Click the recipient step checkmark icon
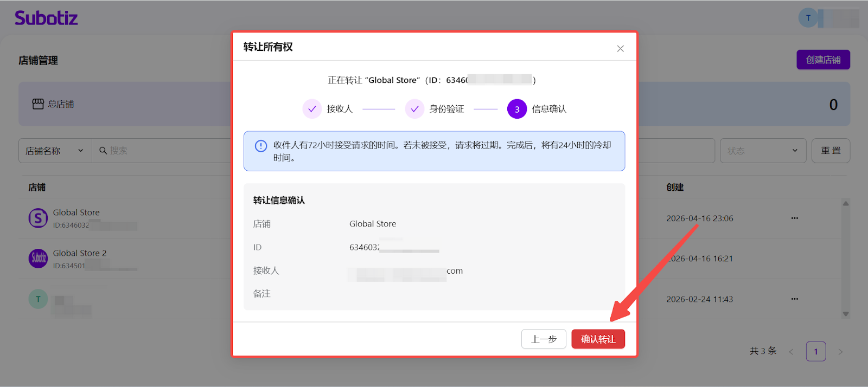The width and height of the screenshot is (868, 387). point(312,109)
